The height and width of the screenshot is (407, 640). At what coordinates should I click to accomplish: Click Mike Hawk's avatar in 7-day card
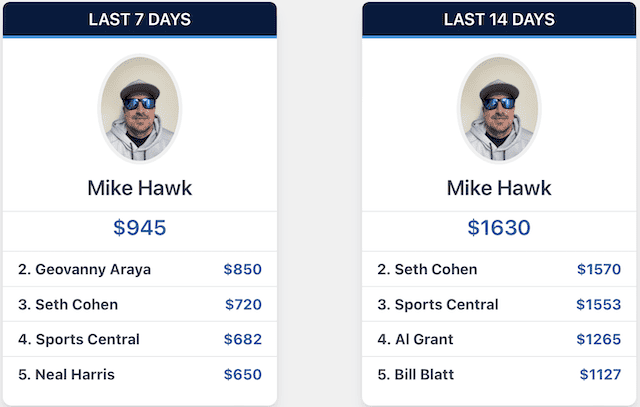pyautogui.click(x=140, y=109)
